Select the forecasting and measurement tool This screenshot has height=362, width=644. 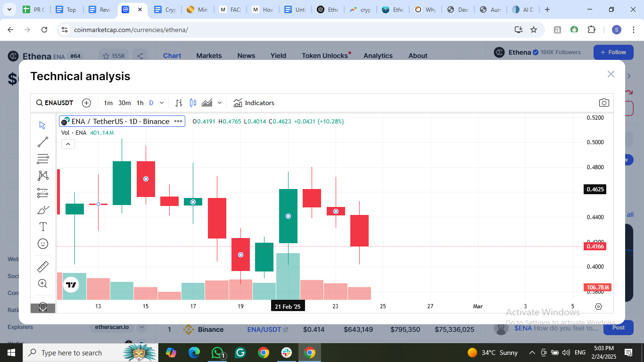pos(42,193)
